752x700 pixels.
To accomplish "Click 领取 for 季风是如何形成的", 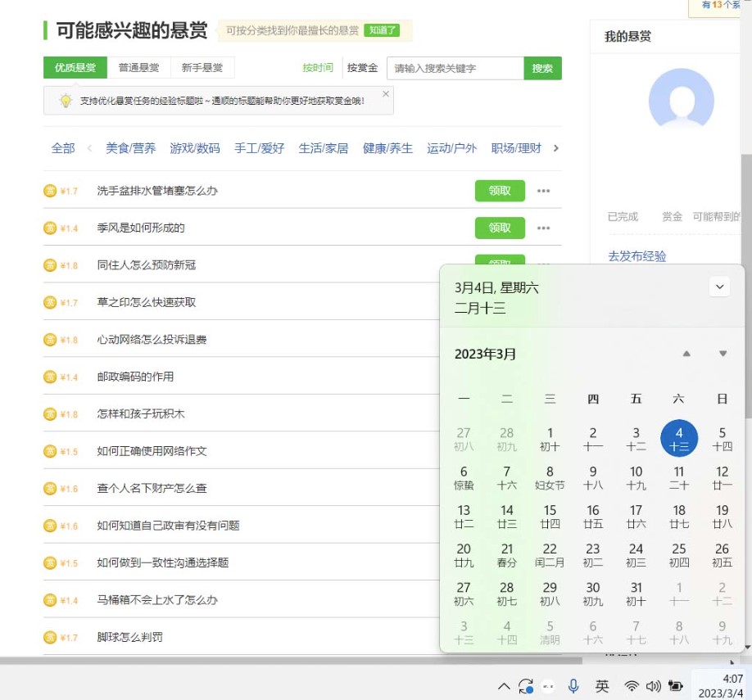I will 499,228.
